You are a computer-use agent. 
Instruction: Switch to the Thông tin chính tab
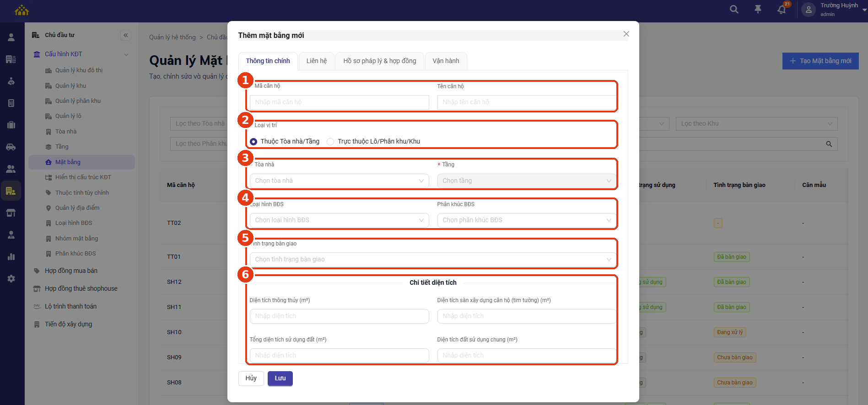click(268, 61)
